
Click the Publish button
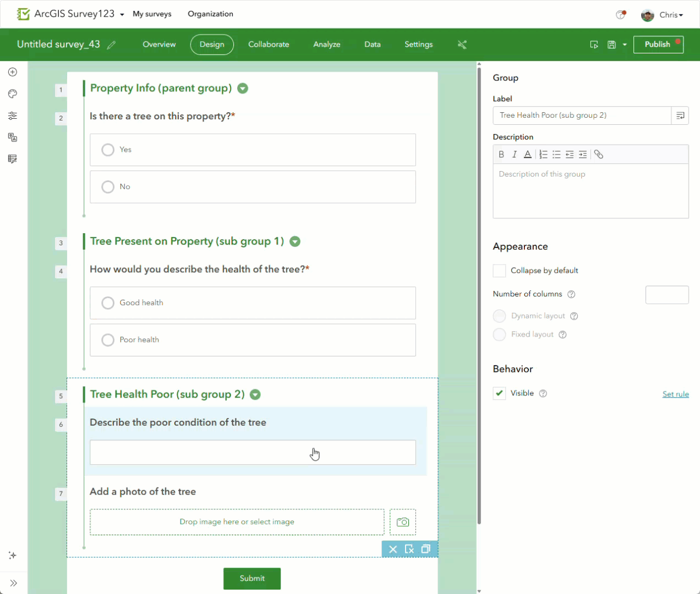tap(658, 45)
